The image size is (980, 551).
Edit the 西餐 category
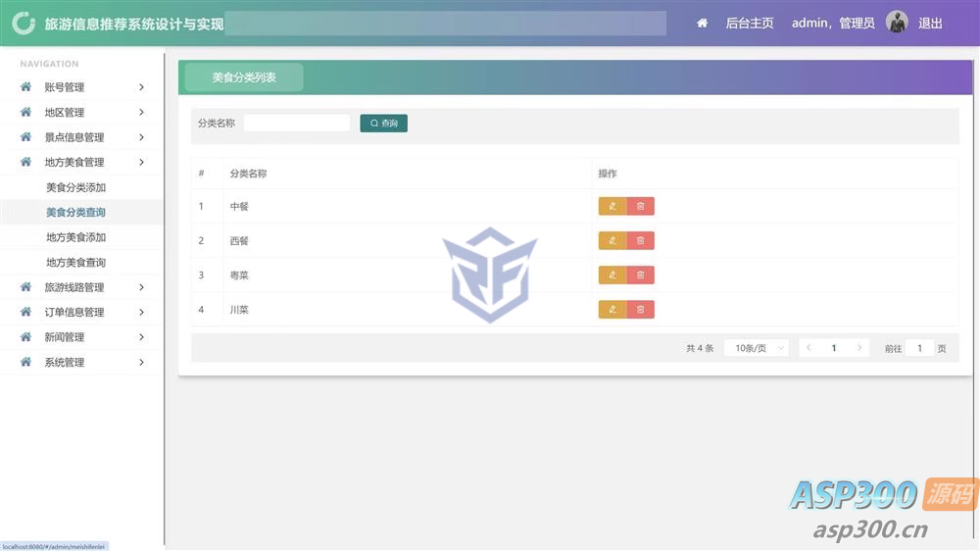pos(612,241)
